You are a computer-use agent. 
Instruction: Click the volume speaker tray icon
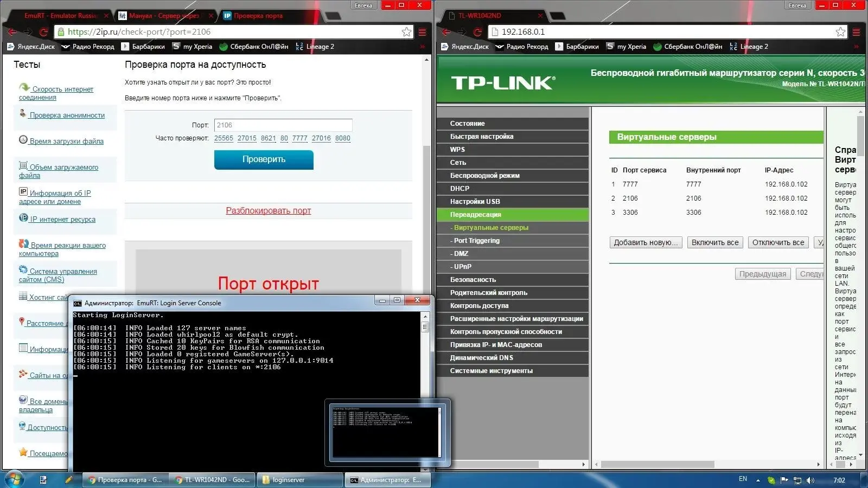pos(810,480)
